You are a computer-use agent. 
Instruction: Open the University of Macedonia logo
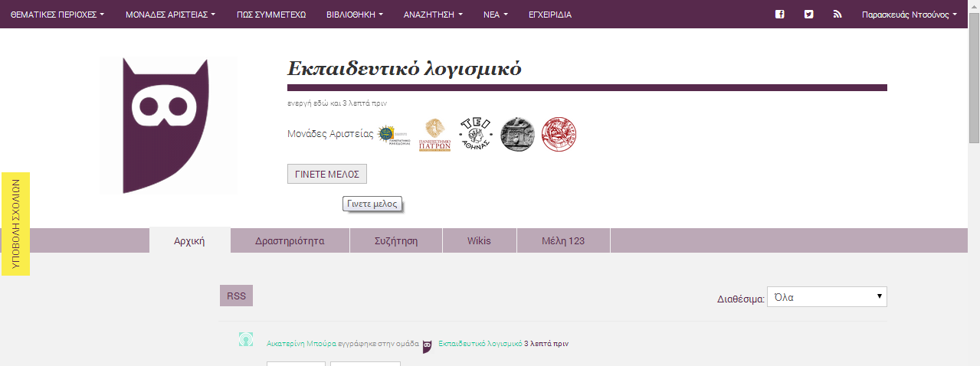pyautogui.click(x=395, y=135)
